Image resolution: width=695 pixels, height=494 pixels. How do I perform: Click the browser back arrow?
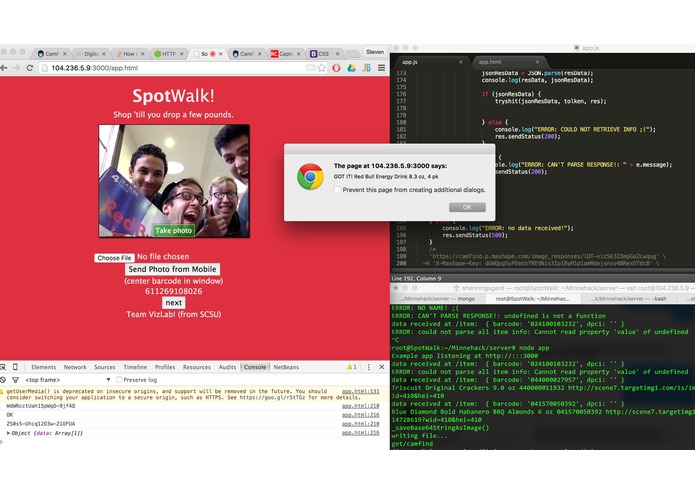[x=4, y=68]
